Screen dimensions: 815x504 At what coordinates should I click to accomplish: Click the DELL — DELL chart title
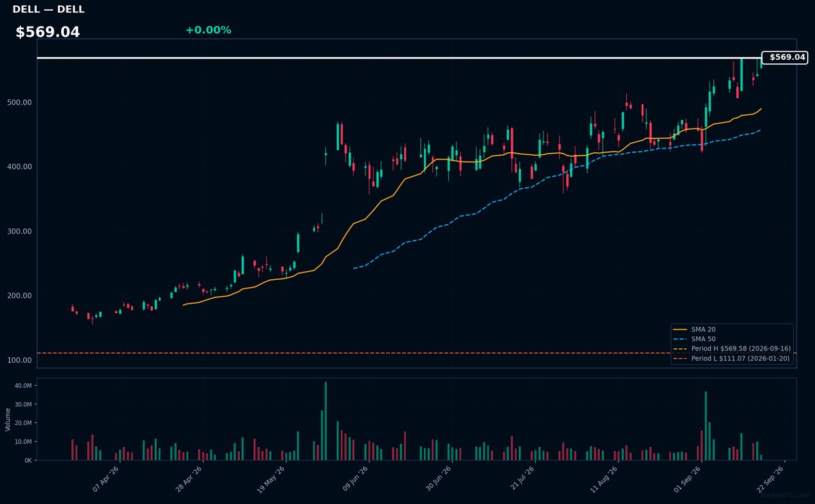tap(48, 10)
